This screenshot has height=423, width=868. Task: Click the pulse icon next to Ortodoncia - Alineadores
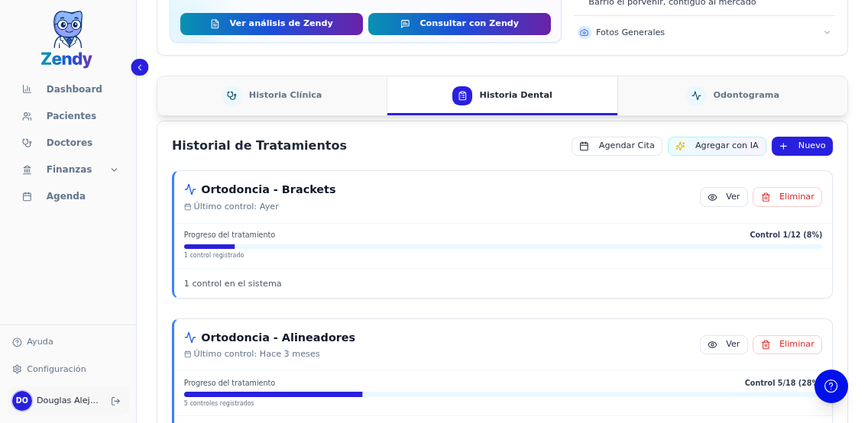click(190, 337)
